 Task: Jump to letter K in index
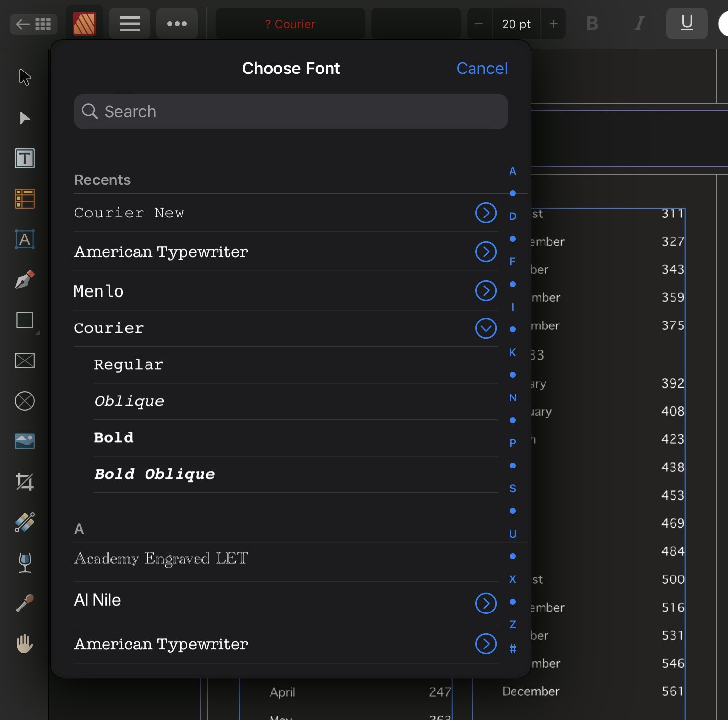(513, 353)
